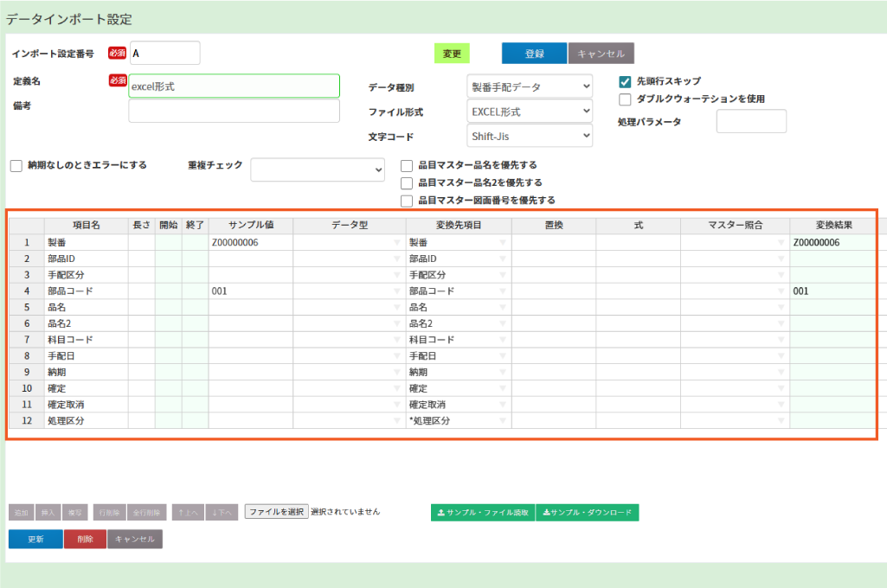887x588 pixels.
Task: Toggle 納期なしのときエラーにする checkbox
Action: tap(16, 165)
